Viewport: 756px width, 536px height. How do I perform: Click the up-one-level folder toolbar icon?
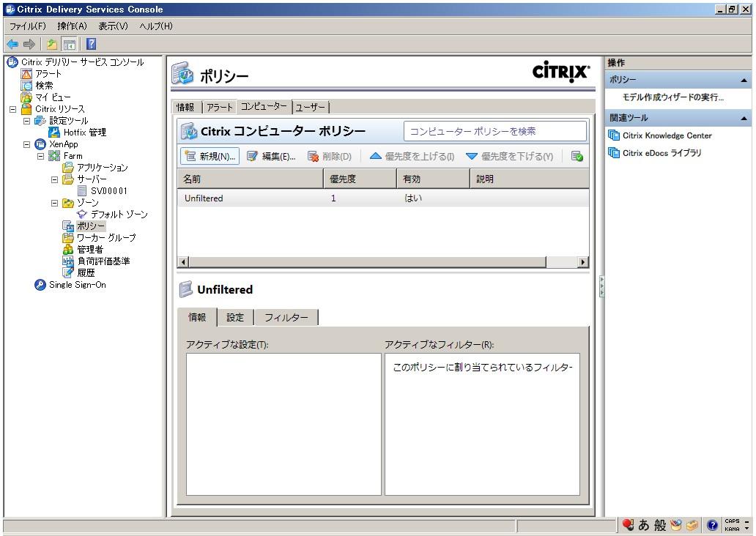point(52,44)
